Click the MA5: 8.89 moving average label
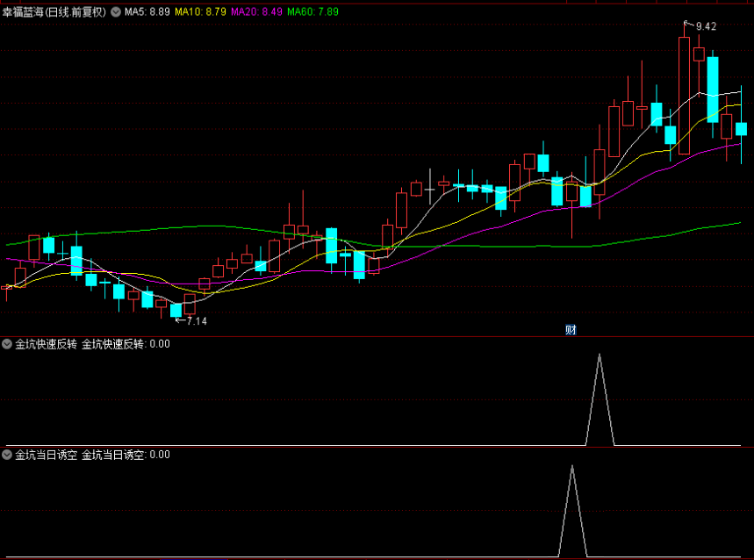 147,12
